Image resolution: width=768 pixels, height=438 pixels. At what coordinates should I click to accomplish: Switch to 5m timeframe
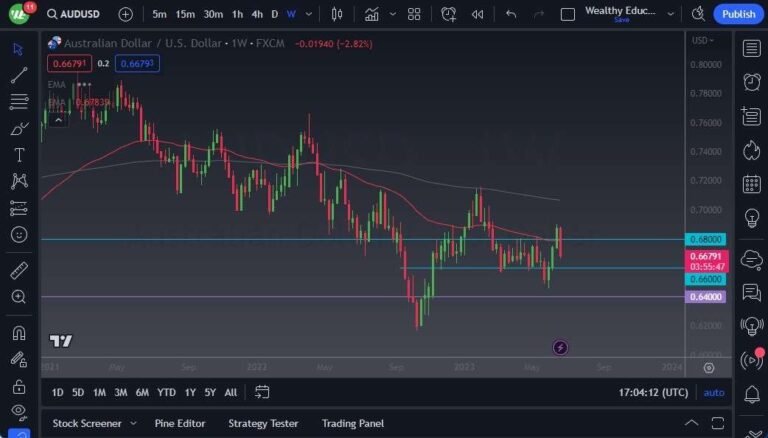pyautogui.click(x=159, y=14)
